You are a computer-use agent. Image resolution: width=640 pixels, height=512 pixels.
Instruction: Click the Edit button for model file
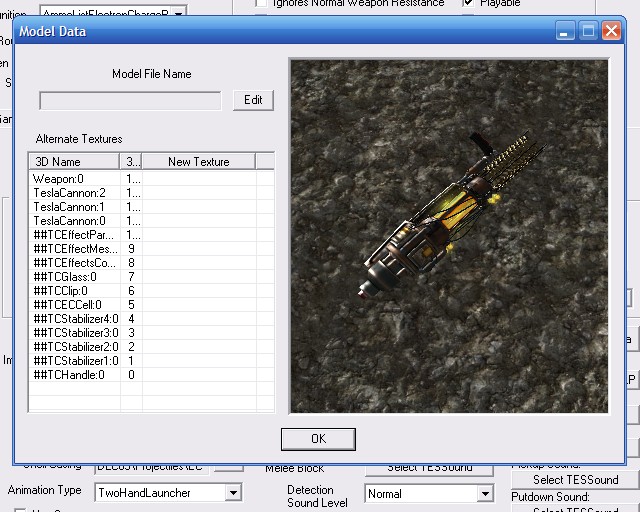(253, 100)
